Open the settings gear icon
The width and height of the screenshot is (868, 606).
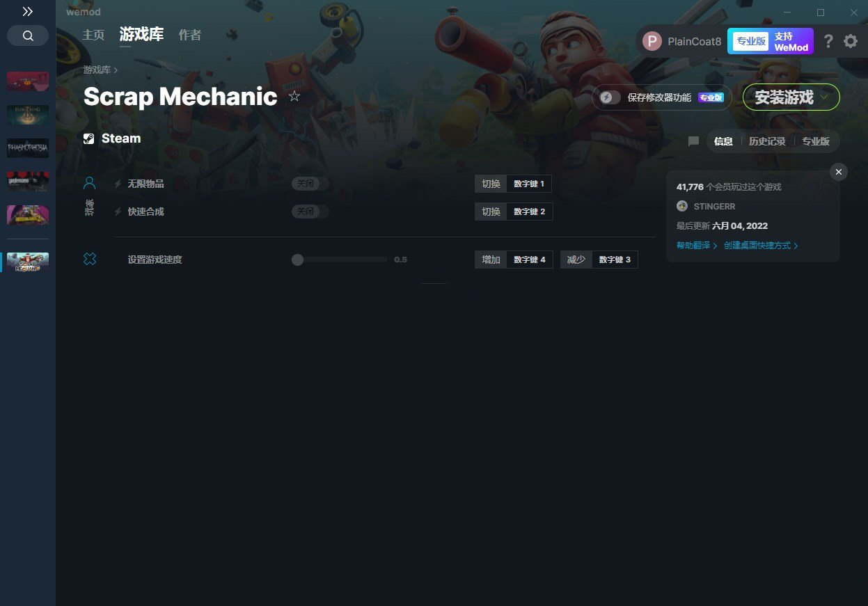click(851, 41)
